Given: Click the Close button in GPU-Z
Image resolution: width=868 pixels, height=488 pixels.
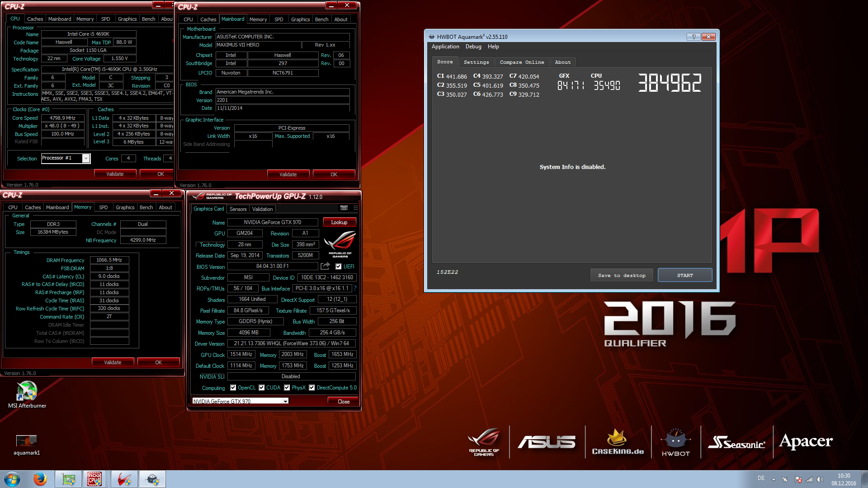Looking at the screenshot, I should pos(344,401).
